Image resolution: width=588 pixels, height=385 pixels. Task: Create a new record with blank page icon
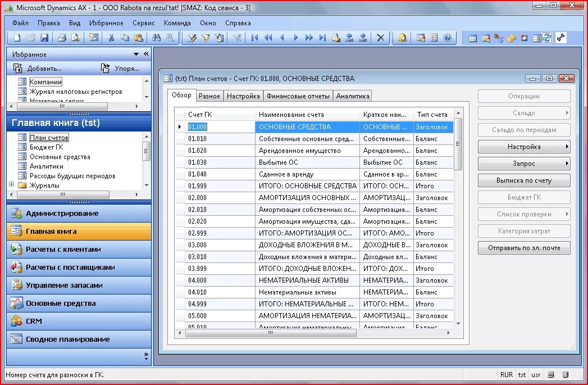click(x=17, y=38)
